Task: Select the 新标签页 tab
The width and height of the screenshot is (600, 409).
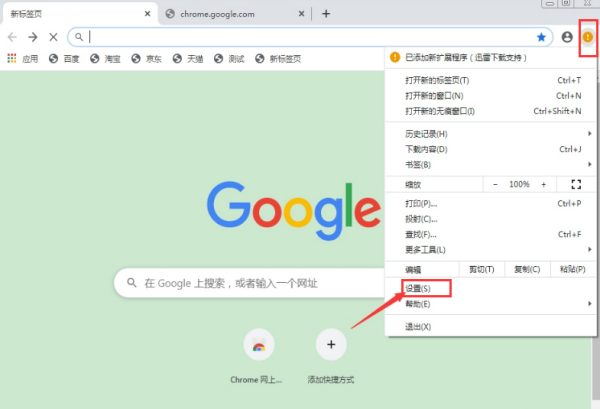Action: pyautogui.click(x=80, y=14)
